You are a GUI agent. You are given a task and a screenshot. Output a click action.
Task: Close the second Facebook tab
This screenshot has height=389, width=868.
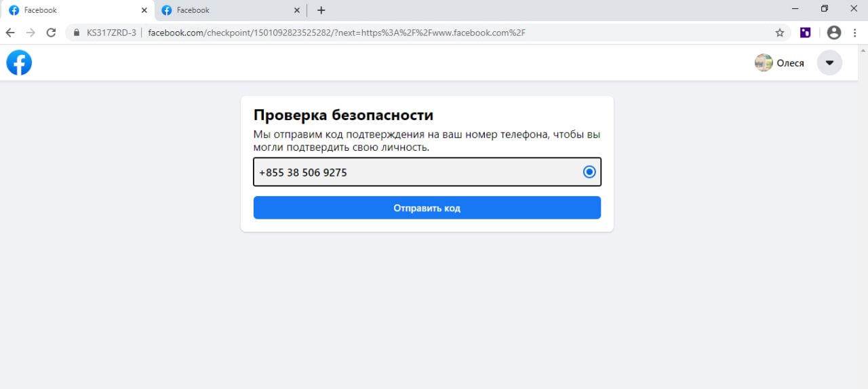pos(296,10)
